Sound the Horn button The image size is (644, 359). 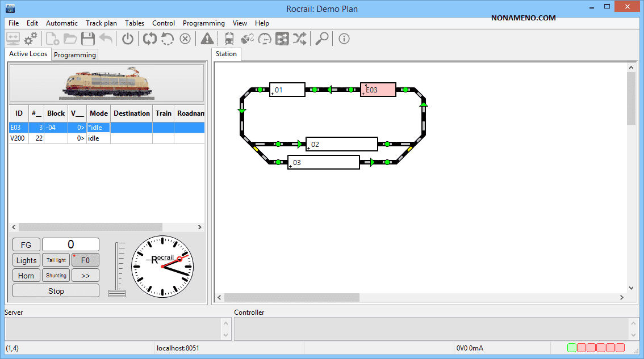tap(26, 276)
